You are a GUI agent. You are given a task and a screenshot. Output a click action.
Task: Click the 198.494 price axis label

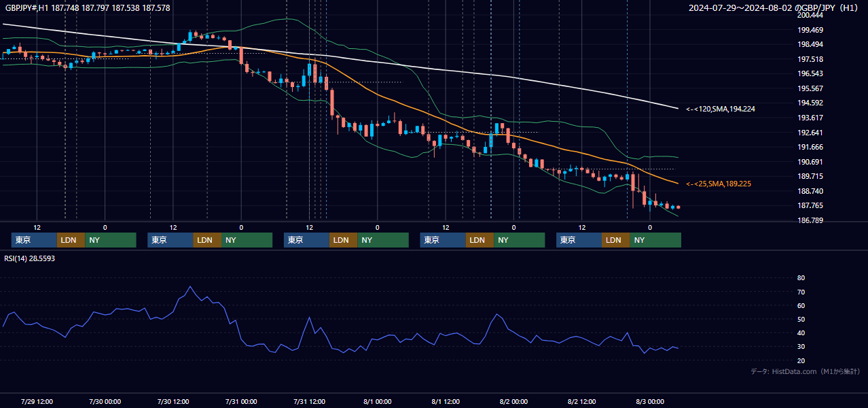[810, 44]
